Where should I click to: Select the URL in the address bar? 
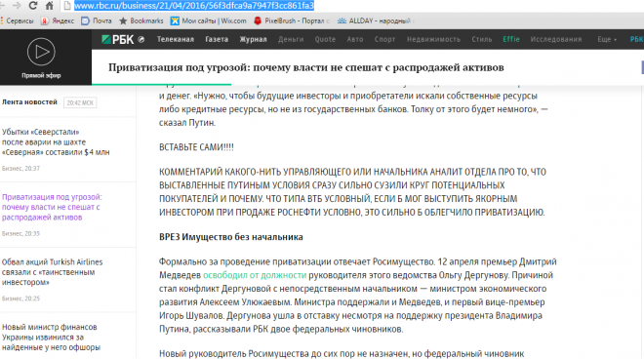pyautogui.click(x=194, y=6)
